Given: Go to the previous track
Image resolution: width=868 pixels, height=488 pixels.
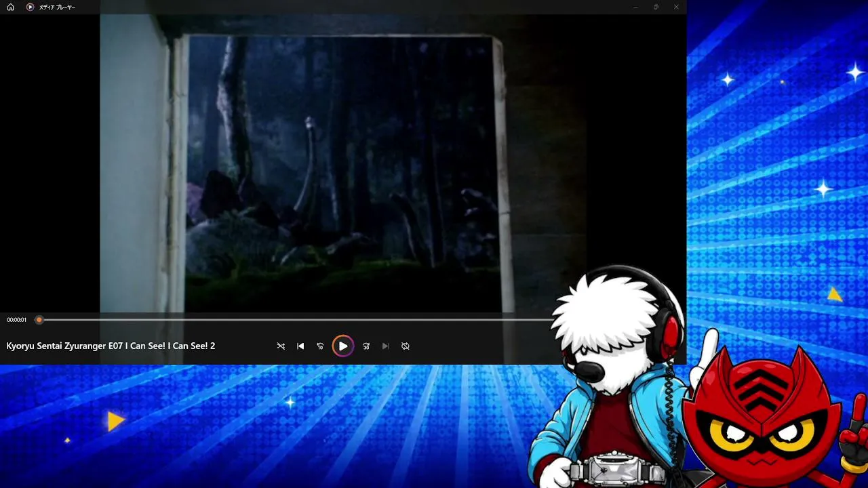Looking at the screenshot, I should point(300,346).
